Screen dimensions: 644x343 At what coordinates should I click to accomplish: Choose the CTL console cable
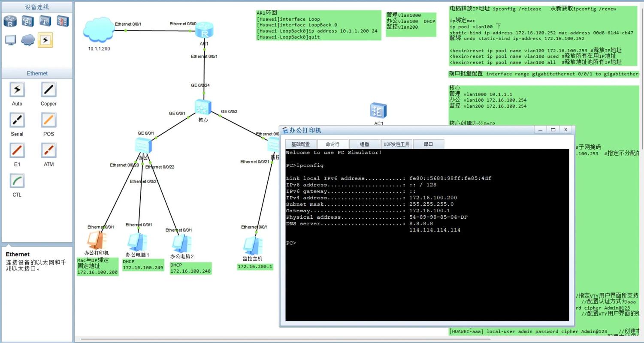click(17, 181)
